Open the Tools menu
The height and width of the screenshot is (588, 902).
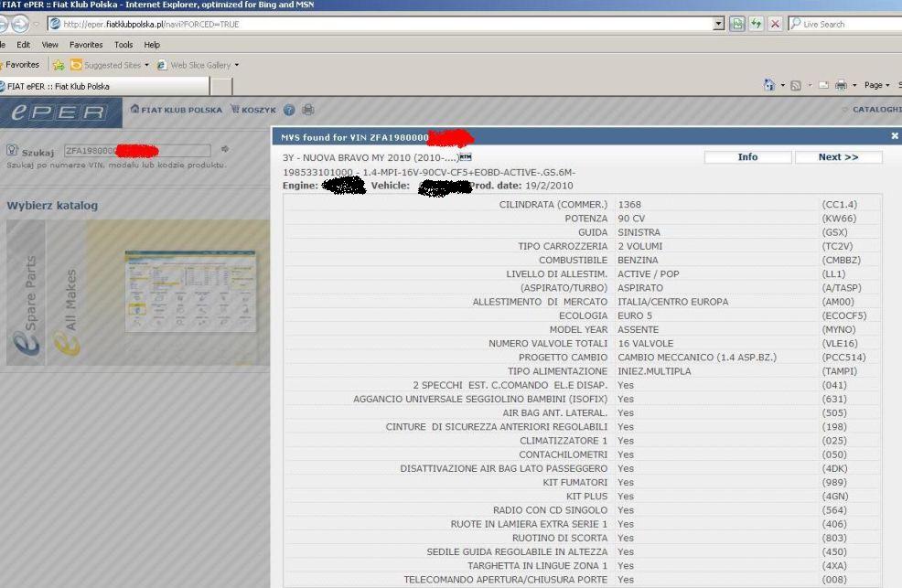click(x=123, y=44)
